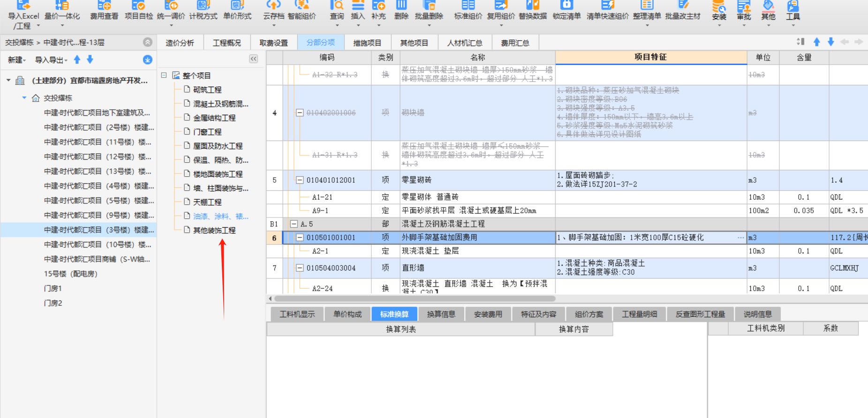Switch to the 造价分析 tab
Viewport: 868px width, 418px height.
180,43
